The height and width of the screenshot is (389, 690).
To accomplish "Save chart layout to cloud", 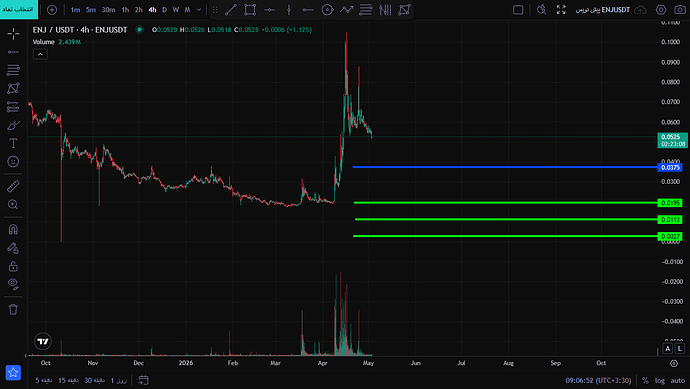I will click(x=640, y=10).
